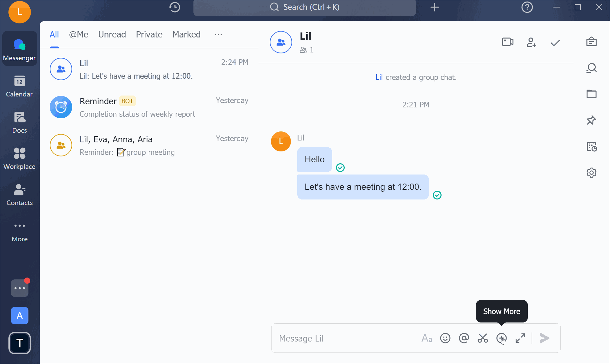Switch to the Unread tab
Screen dimensions: 610x364
point(112,34)
